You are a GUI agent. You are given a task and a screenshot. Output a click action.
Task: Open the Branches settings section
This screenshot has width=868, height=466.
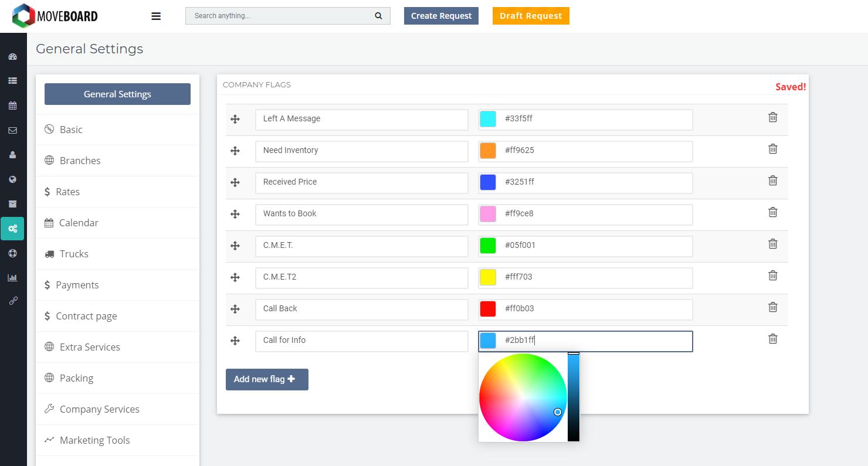pyautogui.click(x=117, y=161)
